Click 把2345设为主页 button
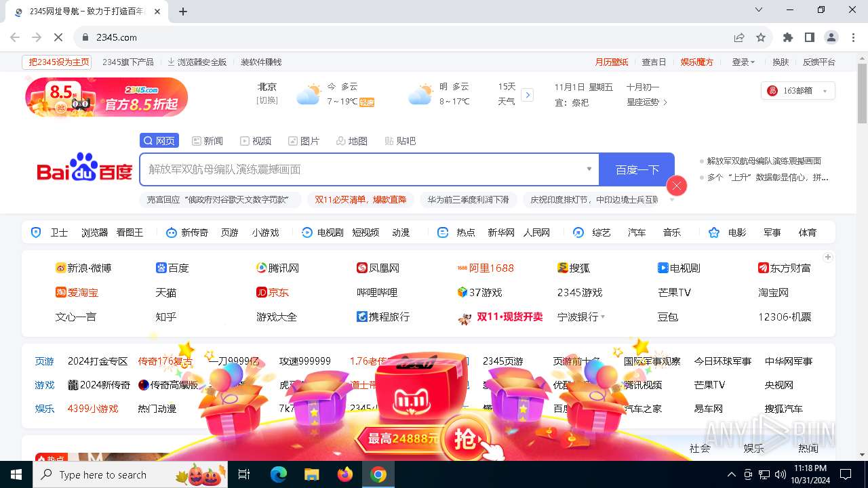 click(57, 62)
